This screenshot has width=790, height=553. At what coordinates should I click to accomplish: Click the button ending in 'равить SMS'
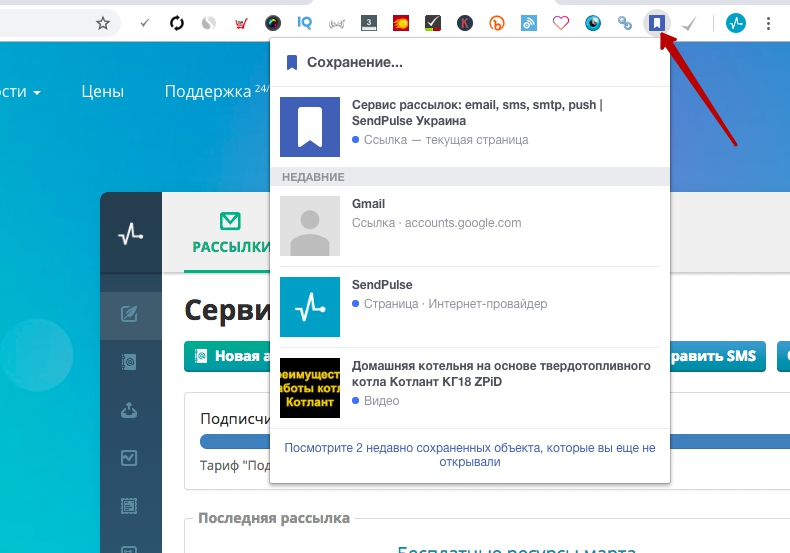tap(717, 356)
